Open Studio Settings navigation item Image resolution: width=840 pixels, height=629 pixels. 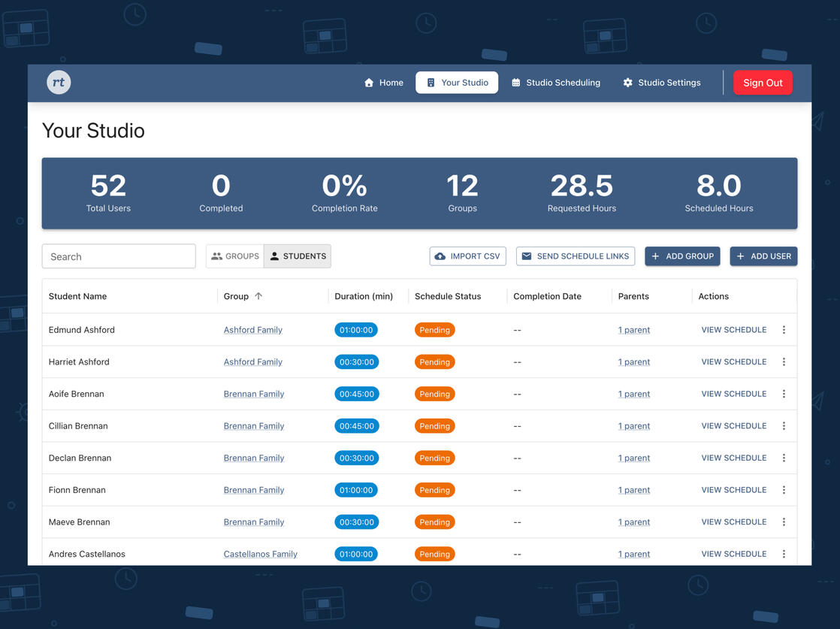662,83
